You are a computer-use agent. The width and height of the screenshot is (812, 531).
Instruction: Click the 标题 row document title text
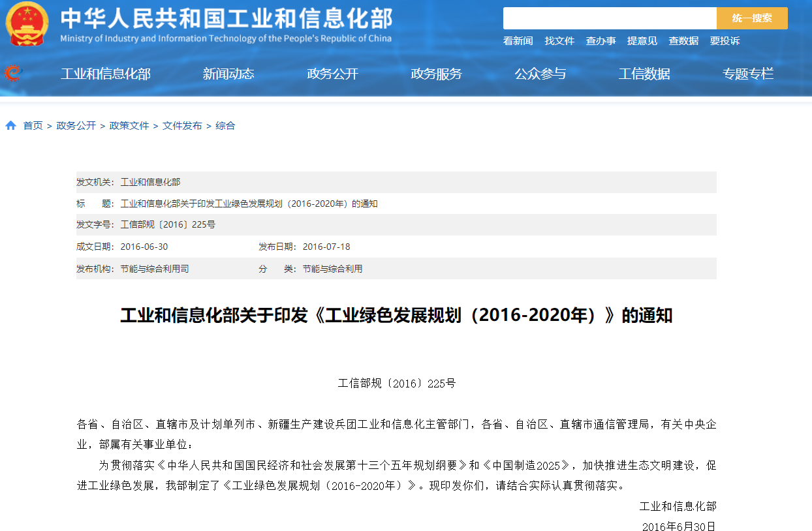(249, 204)
